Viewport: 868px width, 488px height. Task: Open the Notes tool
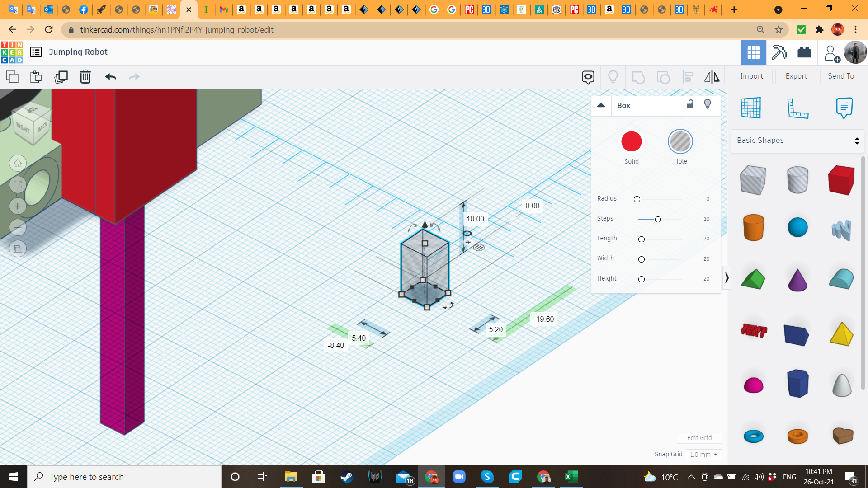click(x=844, y=108)
